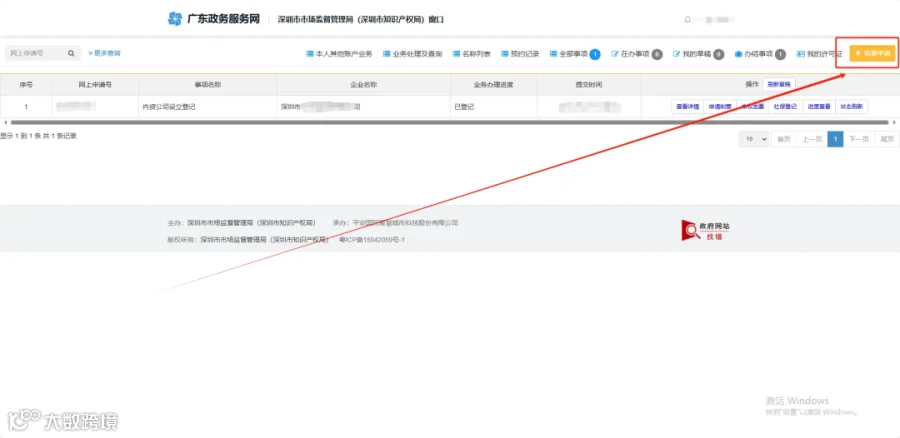Click 申请刻章 for row 1
Viewport: 900px width, 438px height.
click(720, 107)
